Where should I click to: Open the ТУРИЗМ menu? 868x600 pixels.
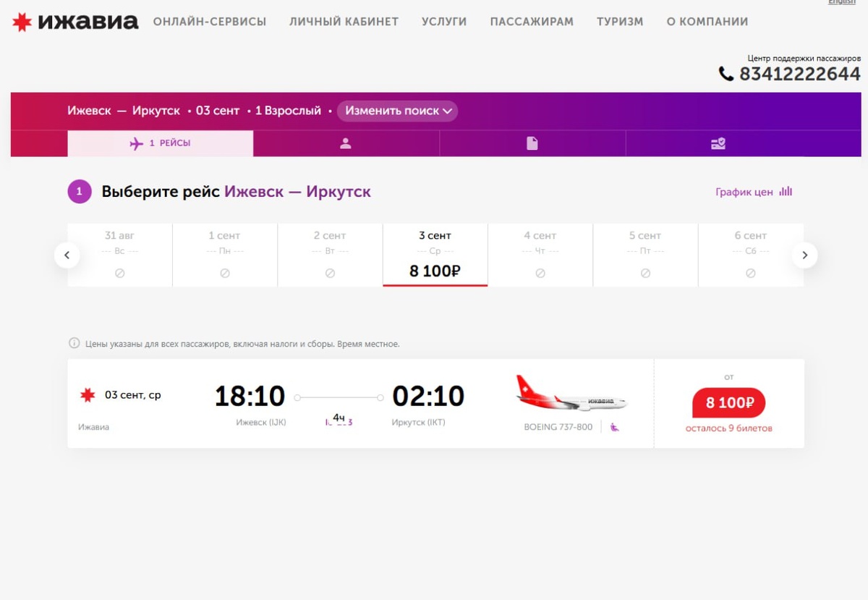click(620, 22)
